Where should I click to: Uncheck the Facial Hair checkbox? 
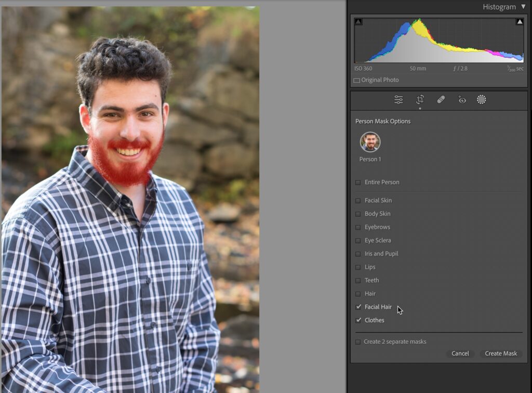[x=358, y=307]
